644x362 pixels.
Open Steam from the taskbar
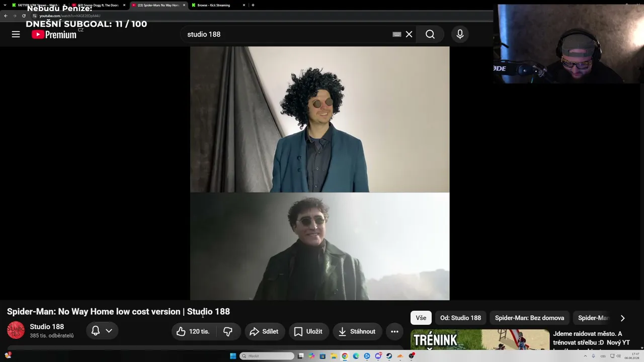(x=389, y=356)
